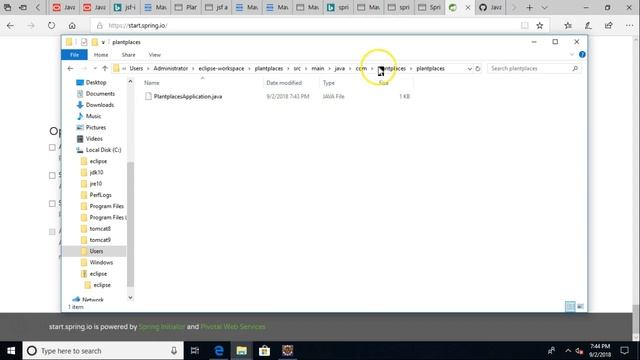This screenshot has height=360, width=640.
Task: Expand the Explorer ribbon with the chevron
Action: coord(571,54)
